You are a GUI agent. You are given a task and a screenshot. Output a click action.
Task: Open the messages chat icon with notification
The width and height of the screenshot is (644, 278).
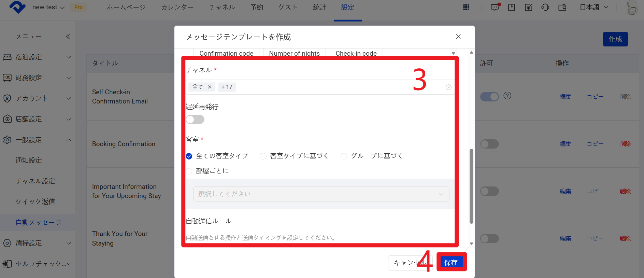[495, 7]
